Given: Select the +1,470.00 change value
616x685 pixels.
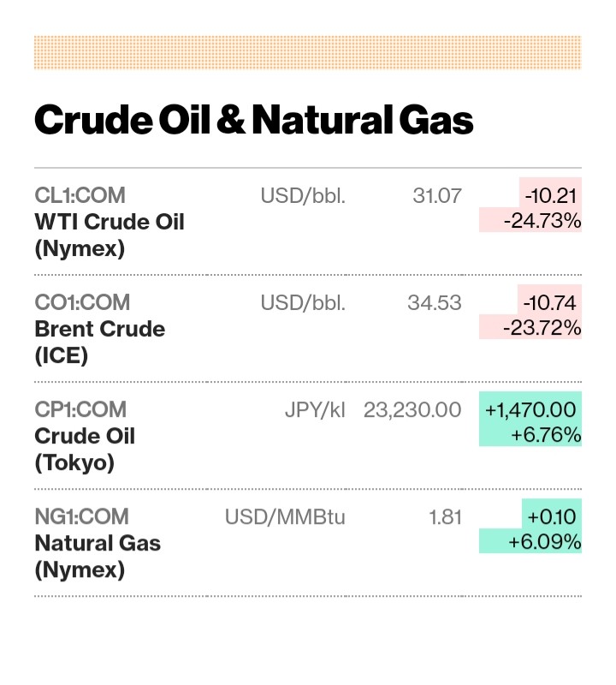Looking at the screenshot, I should pos(530,409).
